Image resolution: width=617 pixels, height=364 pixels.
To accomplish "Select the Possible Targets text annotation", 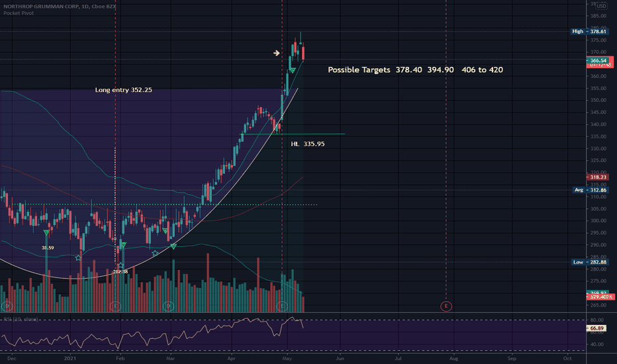I will 415,69.
